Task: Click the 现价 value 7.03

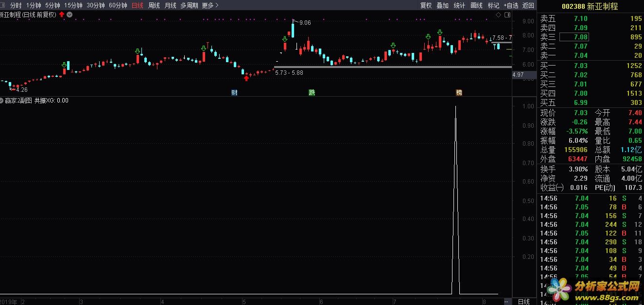Action: tap(581, 113)
